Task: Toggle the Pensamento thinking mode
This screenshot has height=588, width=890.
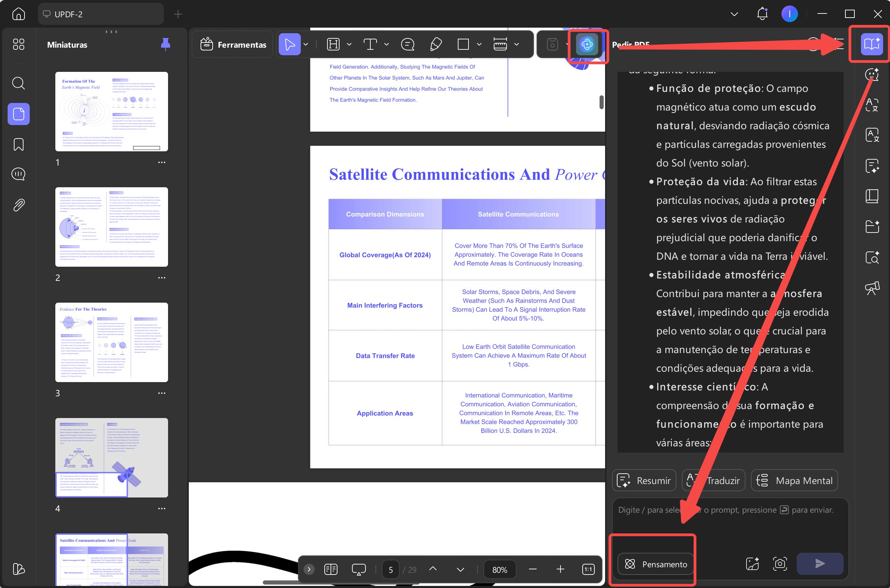Action: (x=656, y=564)
